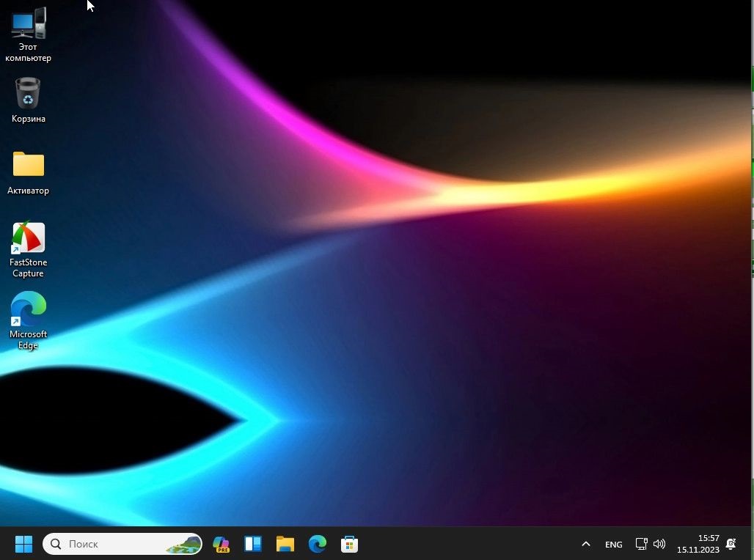Open Microsoft Store from taskbar
This screenshot has height=560, width=754.
[350, 544]
